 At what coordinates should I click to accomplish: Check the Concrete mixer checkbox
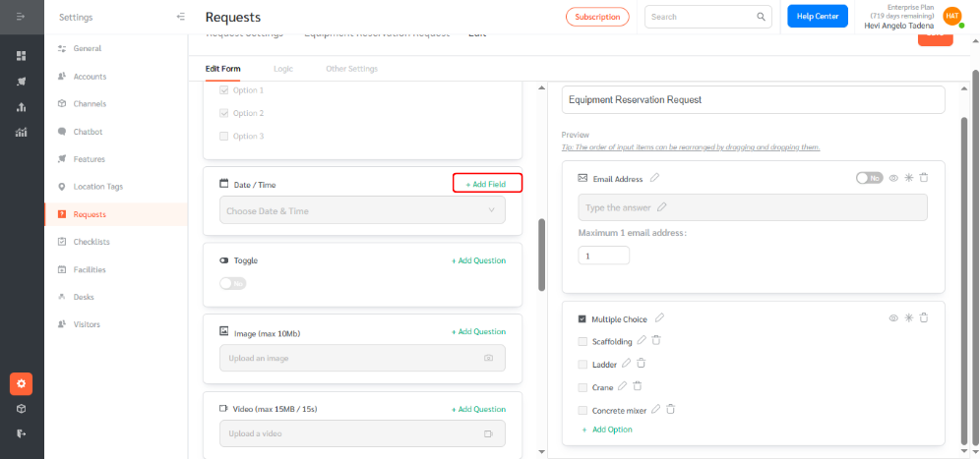point(582,411)
